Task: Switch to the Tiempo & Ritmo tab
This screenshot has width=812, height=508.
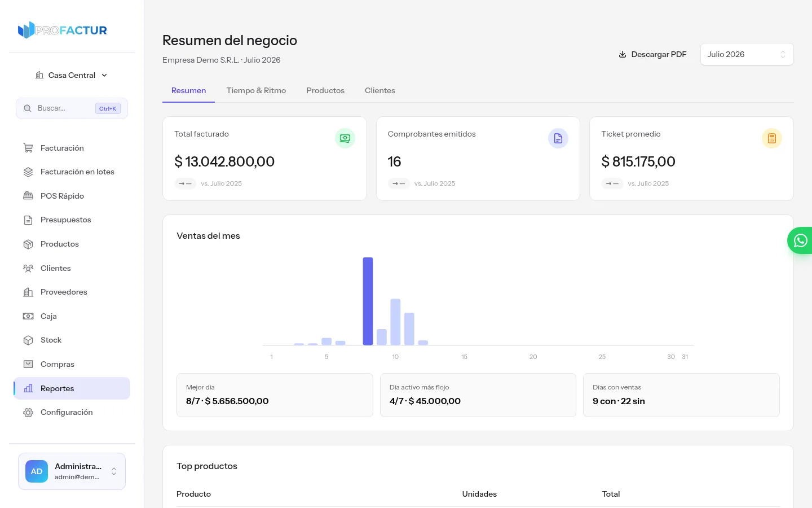Action: [x=256, y=90]
